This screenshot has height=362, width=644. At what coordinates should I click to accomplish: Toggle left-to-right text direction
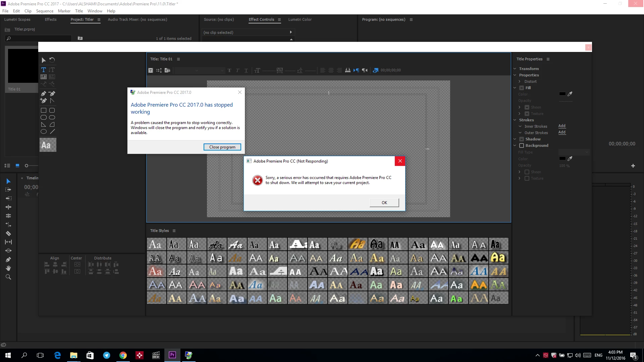356,70
